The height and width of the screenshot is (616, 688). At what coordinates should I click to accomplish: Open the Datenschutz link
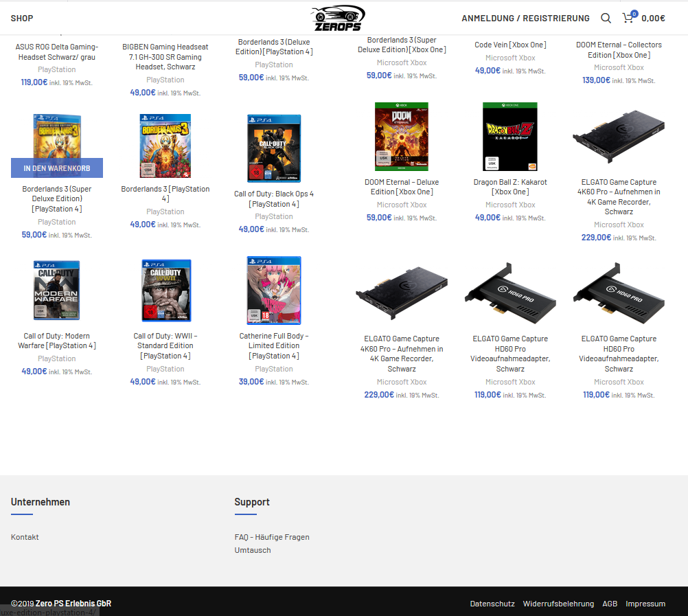tap(492, 604)
